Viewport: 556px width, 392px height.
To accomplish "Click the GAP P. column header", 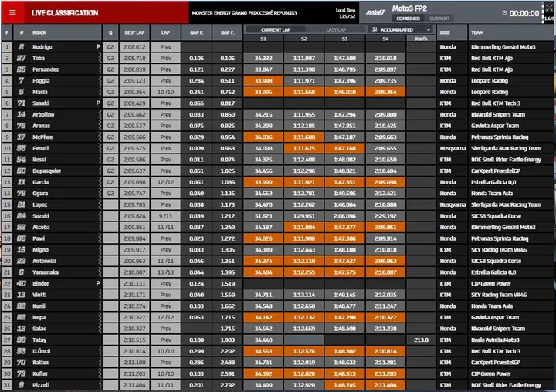I will [196, 32].
